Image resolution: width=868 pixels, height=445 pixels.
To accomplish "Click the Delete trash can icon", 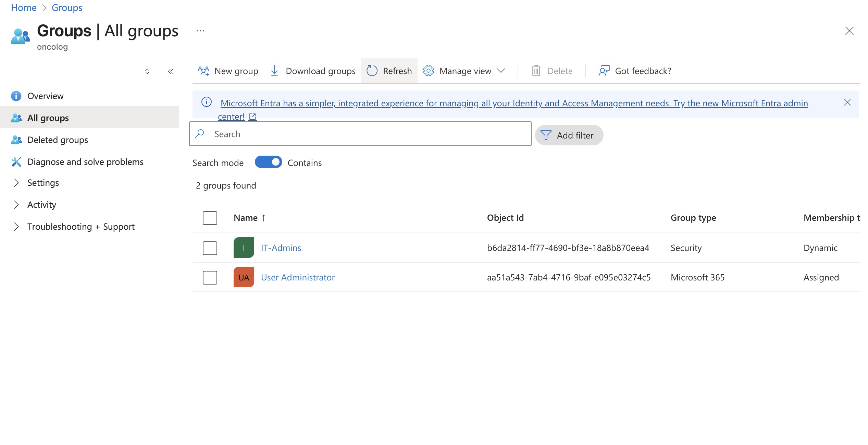I will click(536, 71).
